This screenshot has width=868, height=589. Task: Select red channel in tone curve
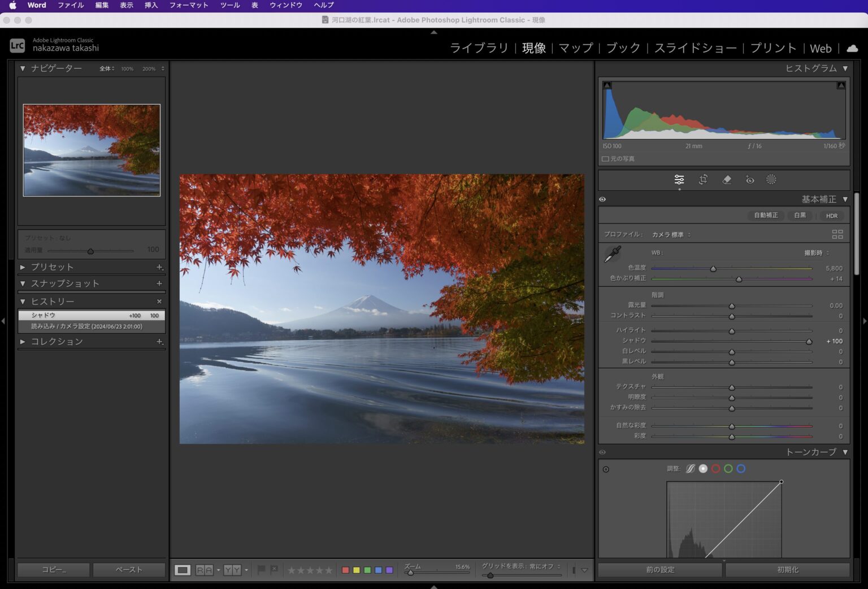point(715,469)
